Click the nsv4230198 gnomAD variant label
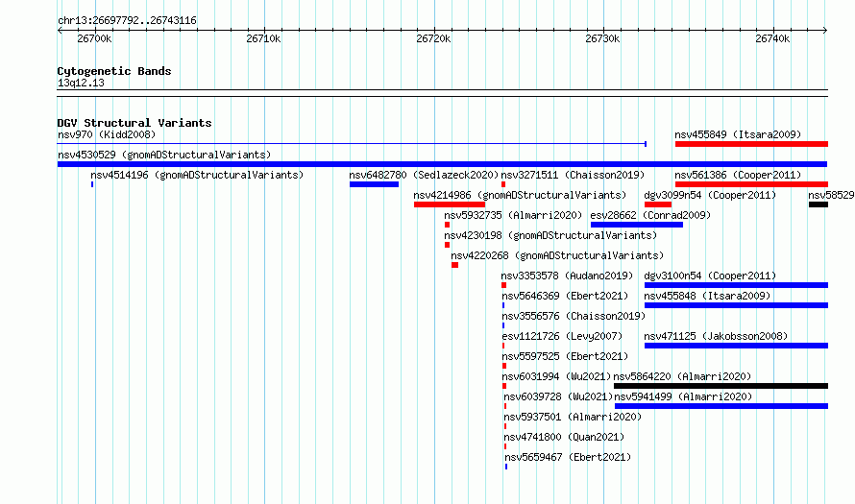The image size is (855, 504). [550, 235]
